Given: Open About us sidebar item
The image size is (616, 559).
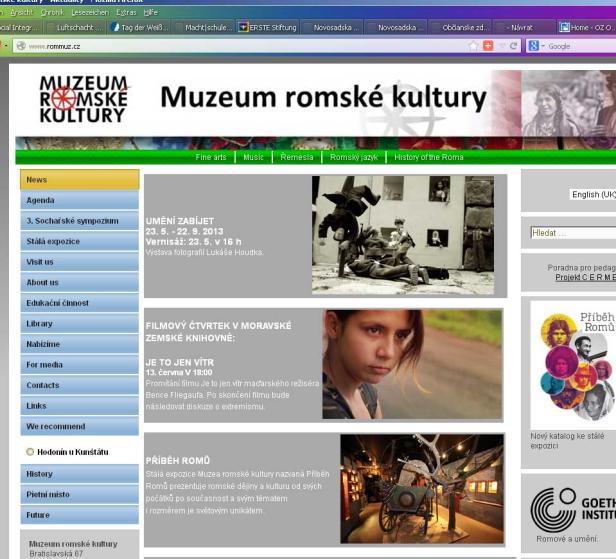Looking at the screenshot, I should 80,282.
